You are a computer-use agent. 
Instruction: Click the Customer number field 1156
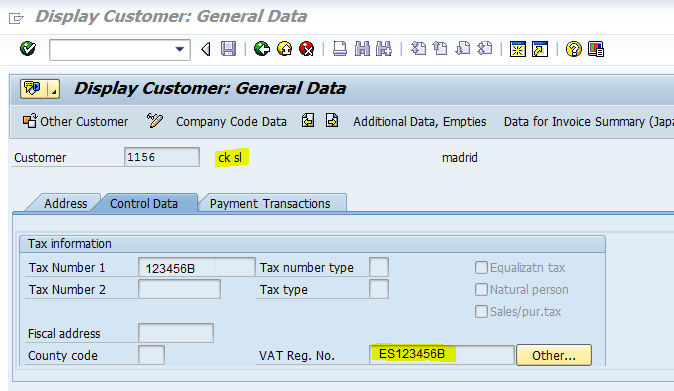point(162,157)
